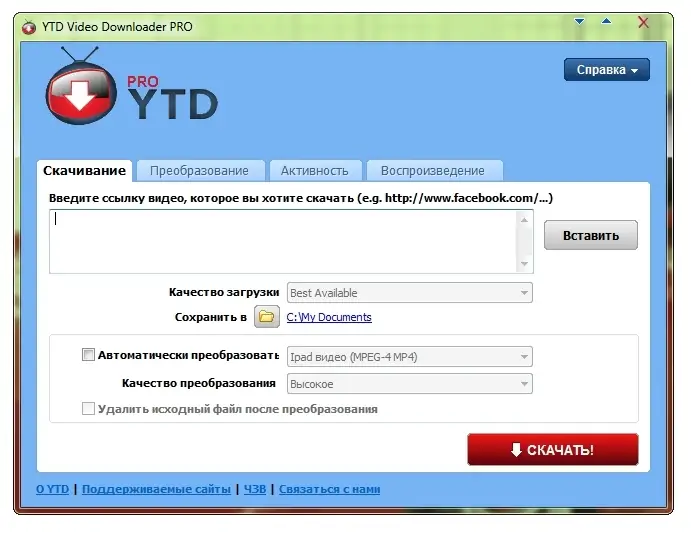Click the Связаться с нами link

point(329,489)
